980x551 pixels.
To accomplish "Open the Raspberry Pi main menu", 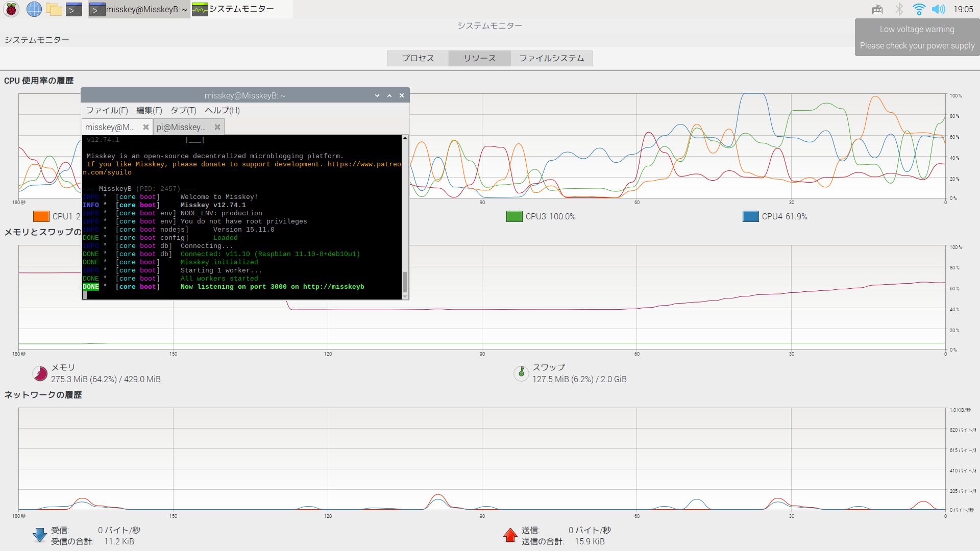I will click(11, 9).
